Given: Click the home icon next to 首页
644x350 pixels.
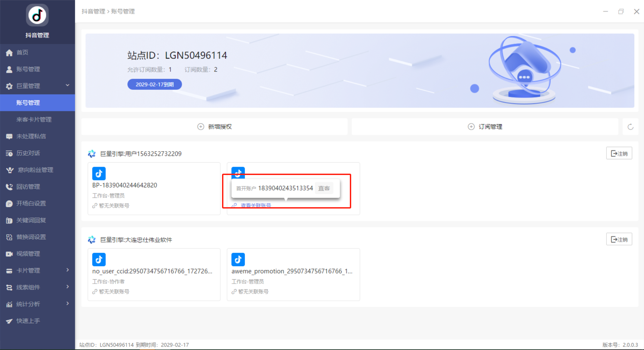Looking at the screenshot, I should (x=9, y=53).
